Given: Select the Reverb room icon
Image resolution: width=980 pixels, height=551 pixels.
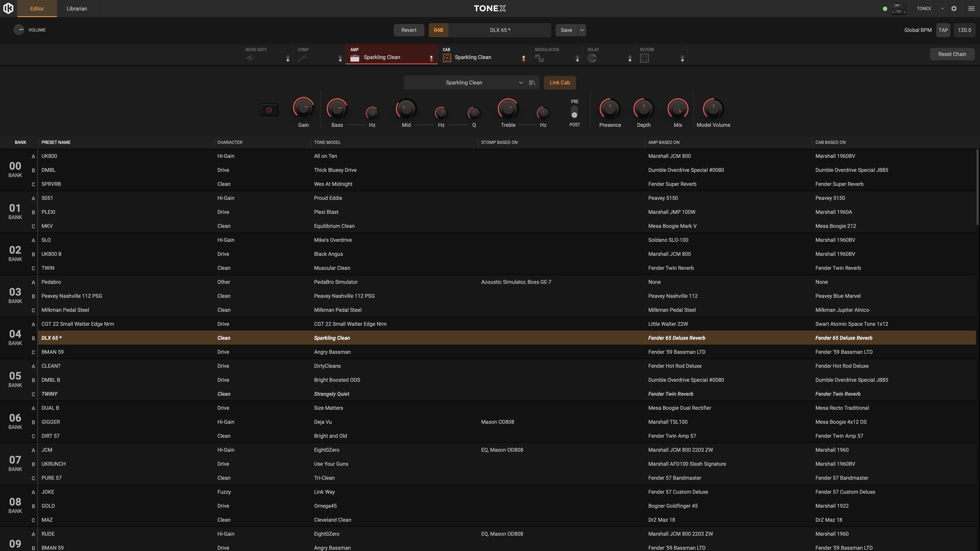Looking at the screenshot, I should click(x=644, y=58).
